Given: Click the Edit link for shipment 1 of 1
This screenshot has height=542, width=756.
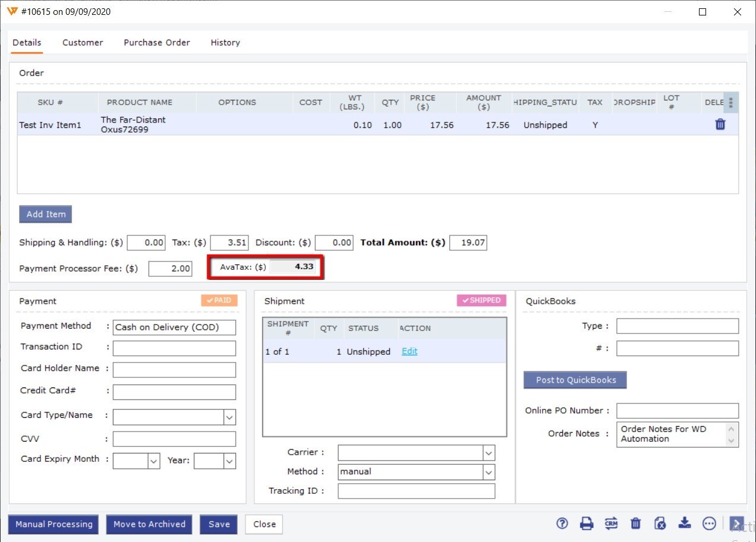Looking at the screenshot, I should click(x=409, y=351).
